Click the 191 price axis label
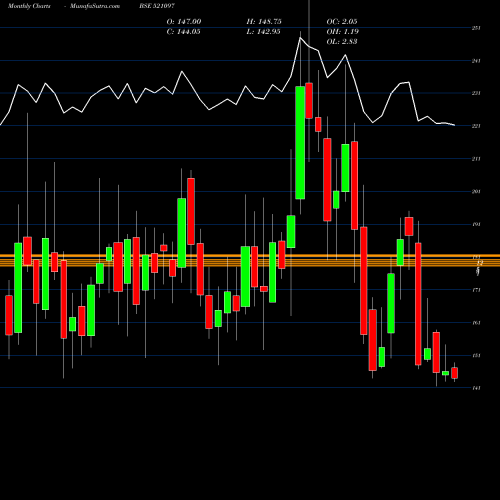 coord(476,224)
